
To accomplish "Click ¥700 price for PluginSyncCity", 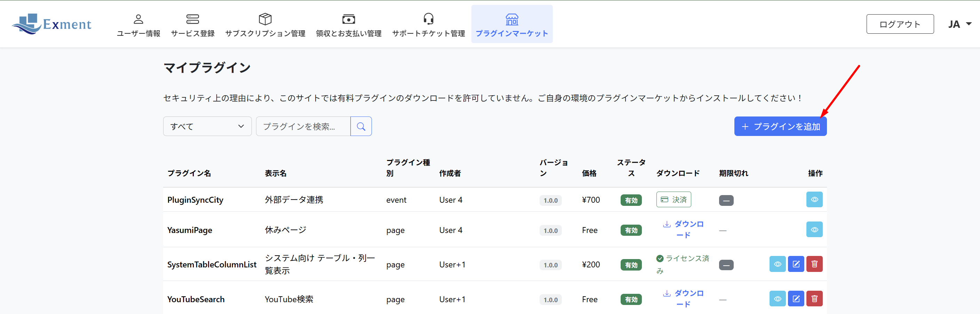I will (x=591, y=200).
